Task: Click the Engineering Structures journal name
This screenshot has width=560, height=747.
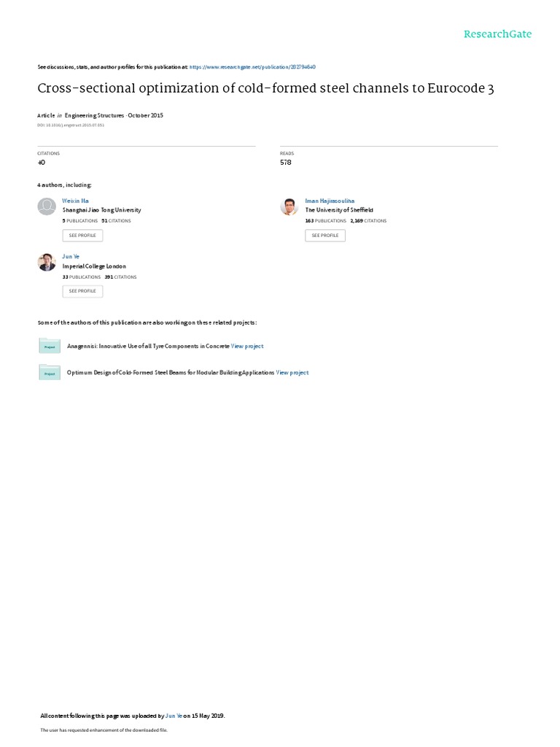Action: pyautogui.click(x=94, y=115)
